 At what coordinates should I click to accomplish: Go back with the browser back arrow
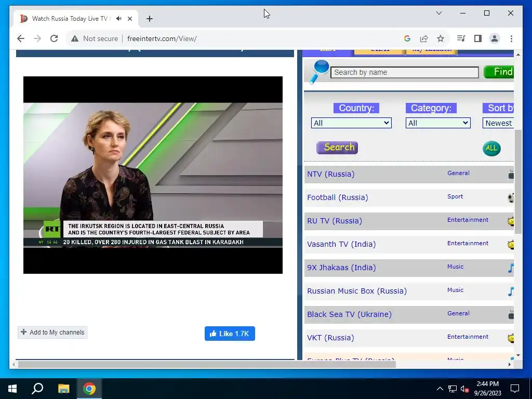[x=21, y=38]
